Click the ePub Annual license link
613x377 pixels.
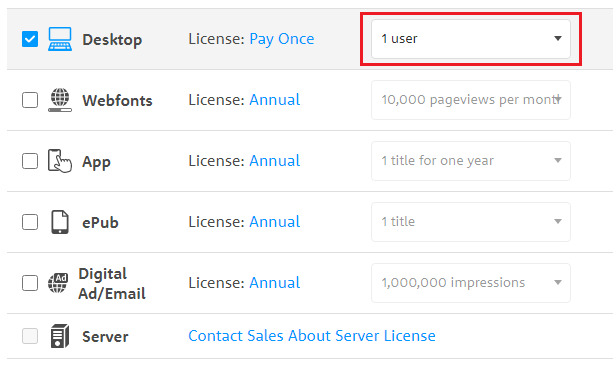275,222
